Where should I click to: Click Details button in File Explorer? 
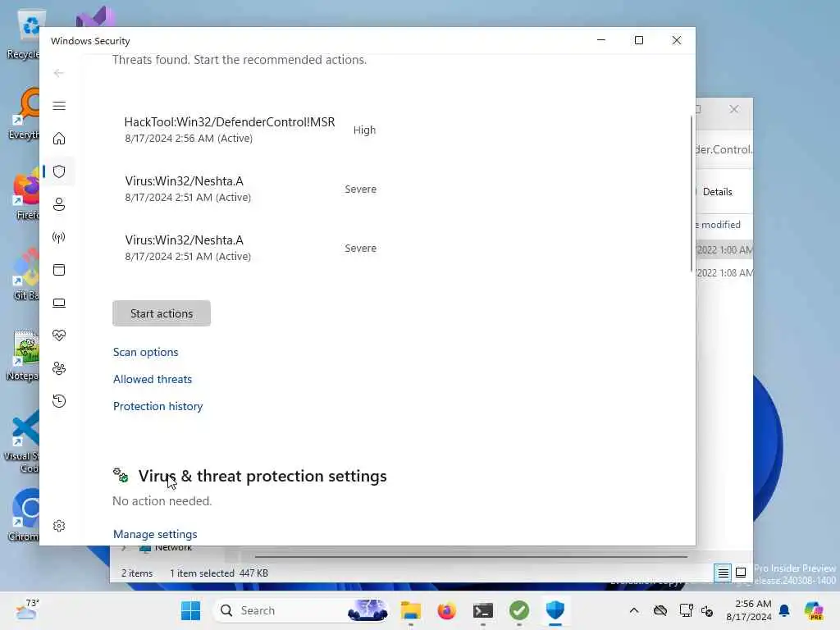pos(717,192)
